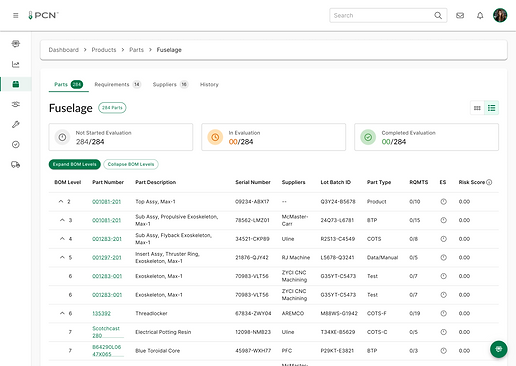Click lot batch ID T34XE-B5629

pyautogui.click(x=338, y=332)
